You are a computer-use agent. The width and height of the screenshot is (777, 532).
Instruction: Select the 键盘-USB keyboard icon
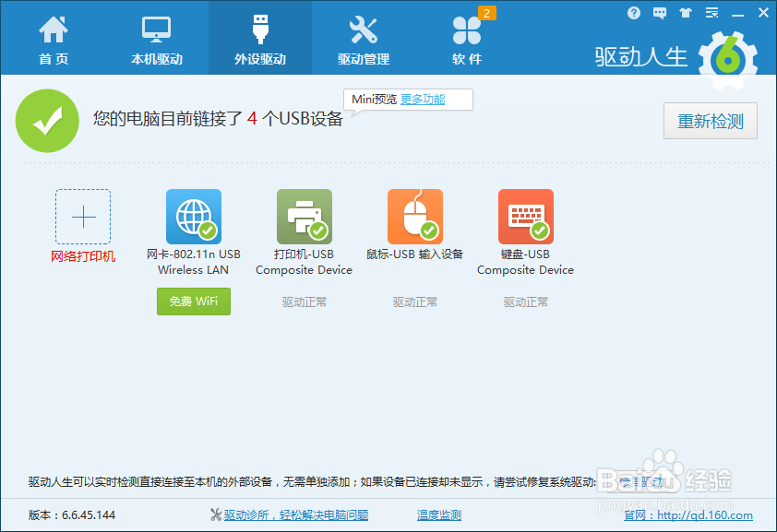[526, 217]
